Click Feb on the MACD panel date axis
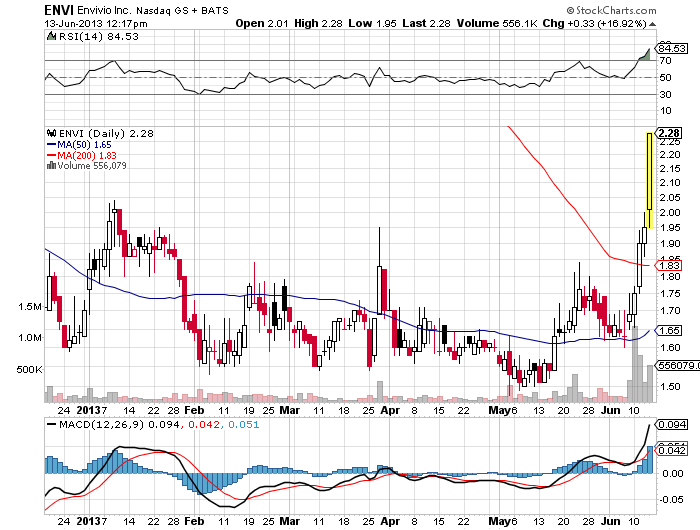Screen dimensions: 700x530 pos(194,521)
